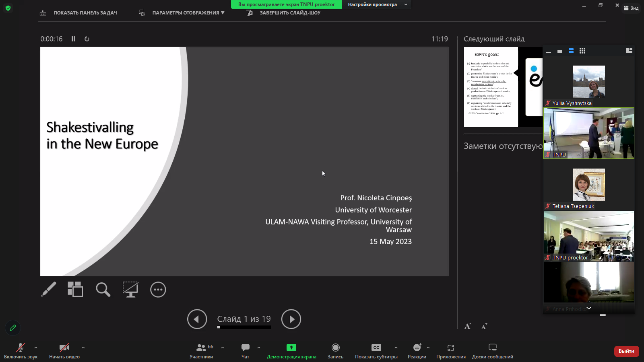Click the green annotation pencil icon

click(x=13, y=328)
